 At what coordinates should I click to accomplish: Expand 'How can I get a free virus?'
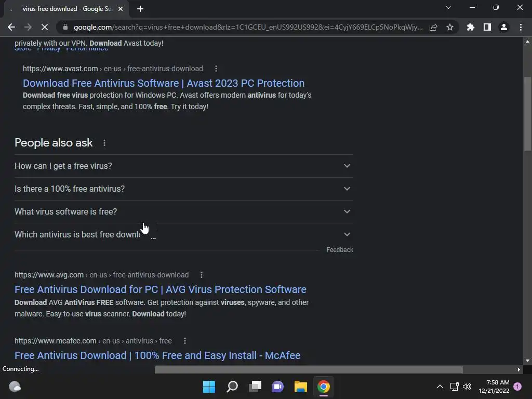(184, 166)
